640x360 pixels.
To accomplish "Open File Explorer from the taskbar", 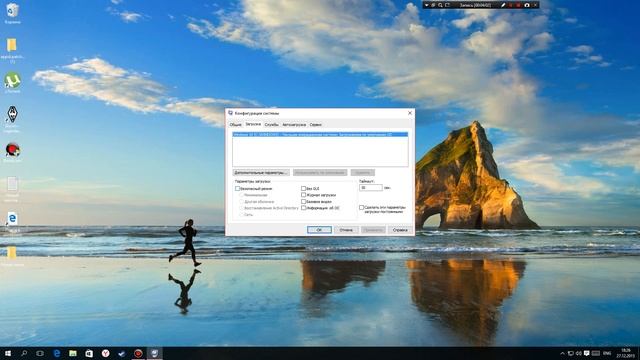I will point(73,353).
